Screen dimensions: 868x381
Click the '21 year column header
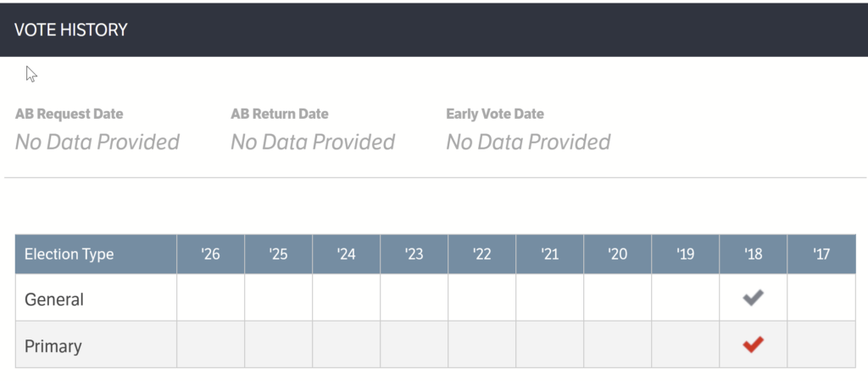point(549,254)
